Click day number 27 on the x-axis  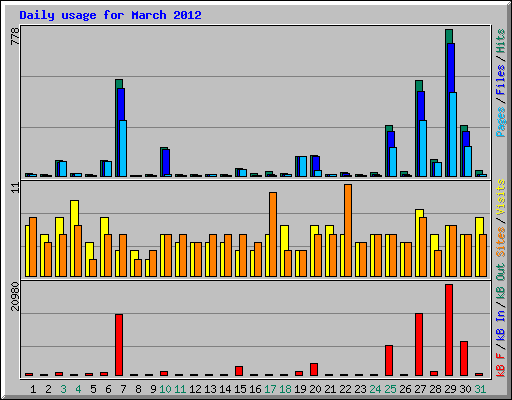(x=420, y=389)
